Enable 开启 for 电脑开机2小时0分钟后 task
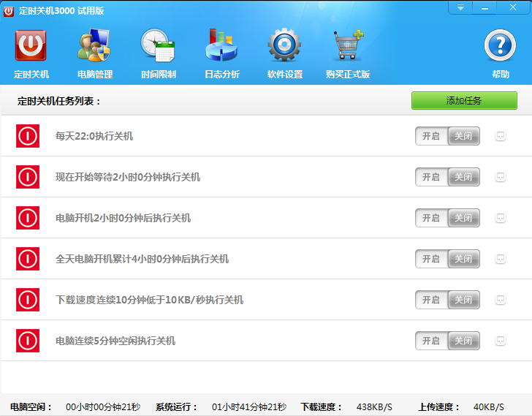Viewport: 532px width, 416px height. [x=431, y=218]
